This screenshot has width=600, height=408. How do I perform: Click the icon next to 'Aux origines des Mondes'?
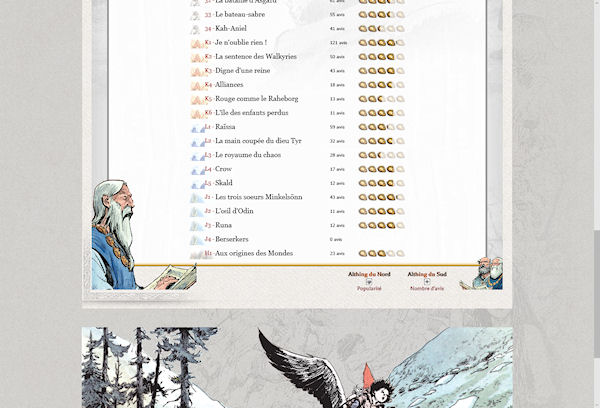[197, 254]
